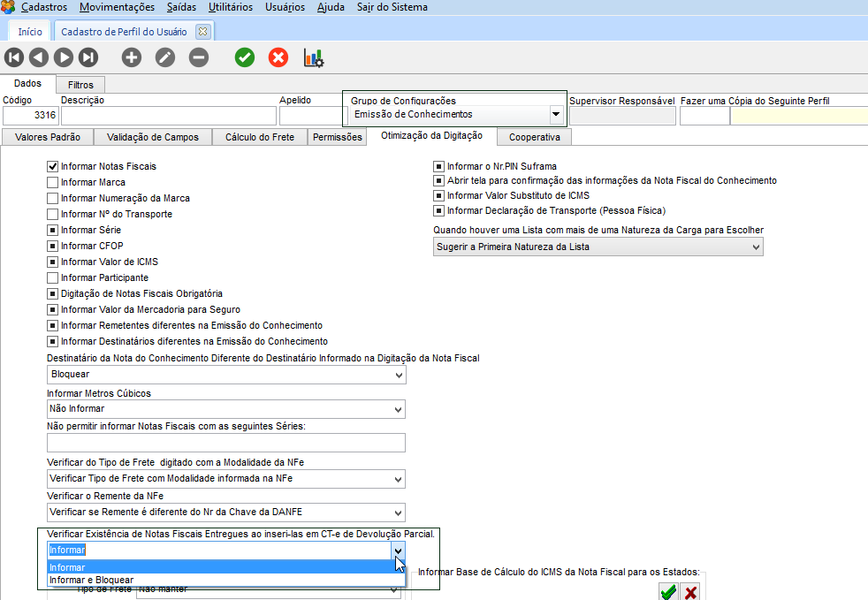Open Movimentações menu
Image resolution: width=868 pixels, height=600 pixels.
(x=118, y=7)
